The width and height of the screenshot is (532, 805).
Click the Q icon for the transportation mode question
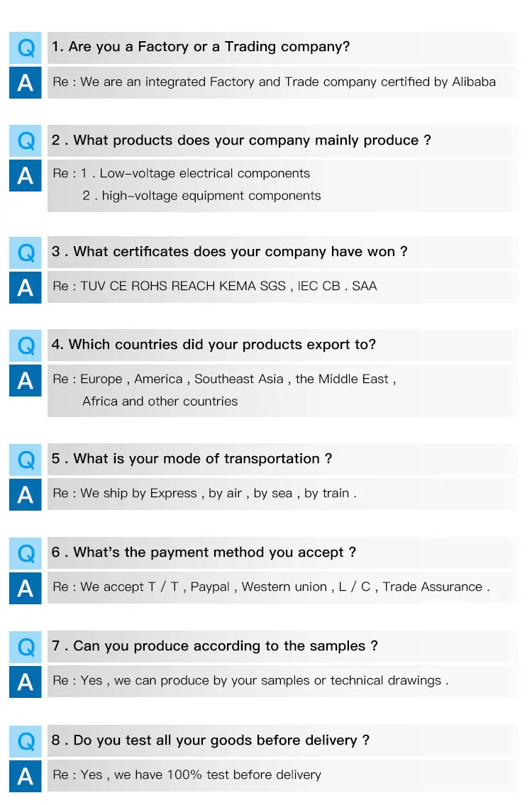click(26, 459)
